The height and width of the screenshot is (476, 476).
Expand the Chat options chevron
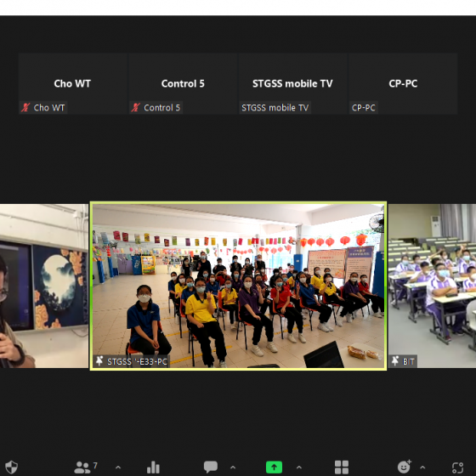[233, 467]
